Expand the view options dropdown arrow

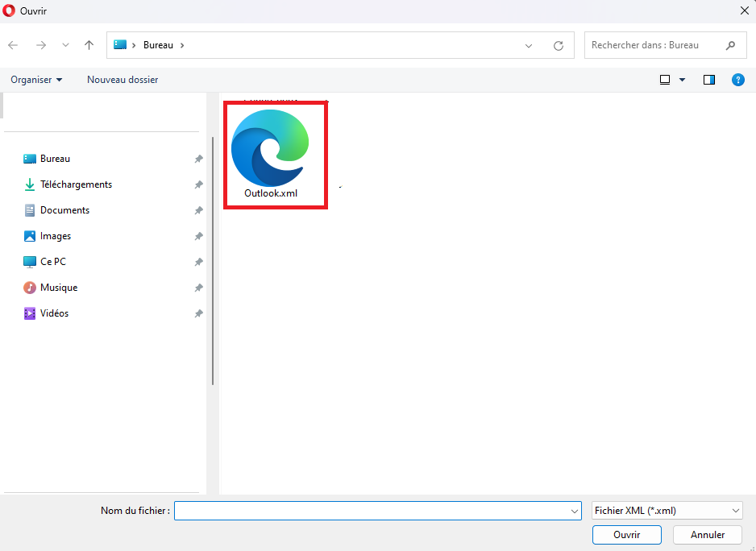(683, 80)
